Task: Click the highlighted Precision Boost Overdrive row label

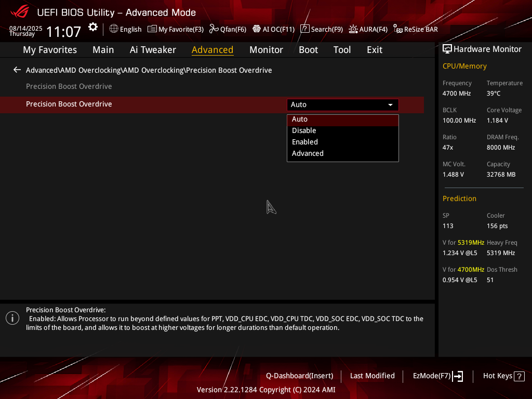Action: tap(69, 104)
